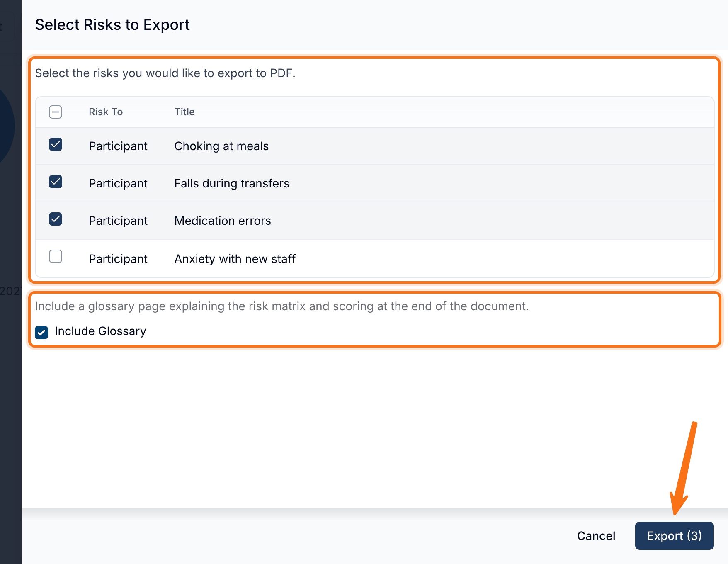Click Participant in Choking at meals row

click(x=118, y=146)
